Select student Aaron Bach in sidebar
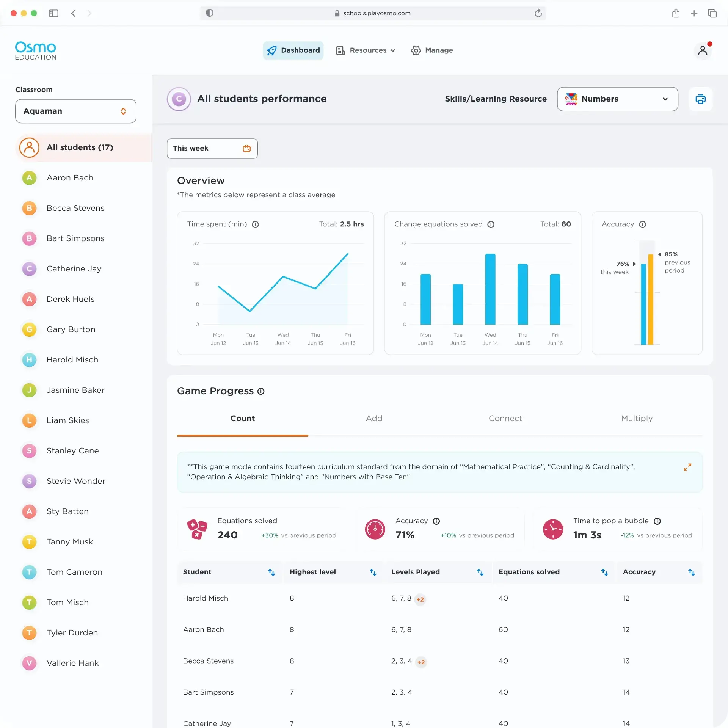The width and height of the screenshot is (728, 728). pyautogui.click(x=83, y=178)
